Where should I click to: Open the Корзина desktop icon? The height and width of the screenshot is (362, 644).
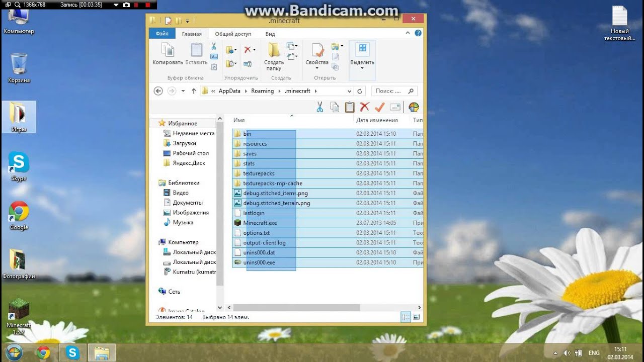[x=19, y=68]
